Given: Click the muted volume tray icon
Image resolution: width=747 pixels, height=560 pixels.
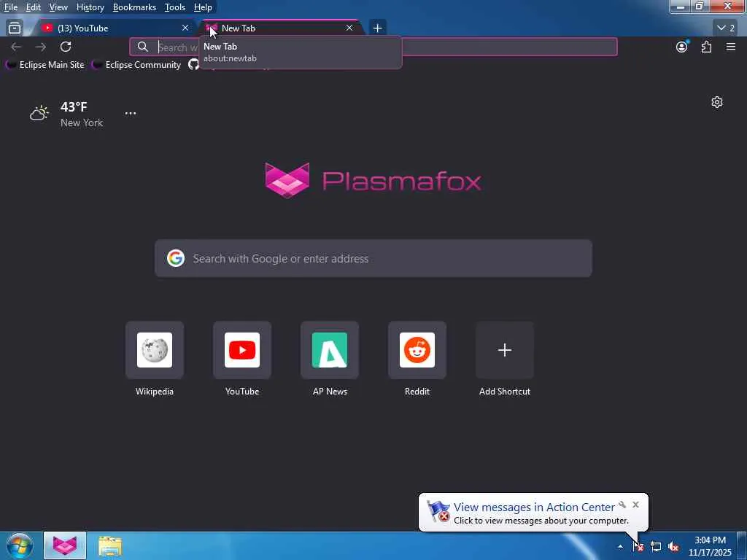Looking at the screenshot, I should tap(673, 547).
